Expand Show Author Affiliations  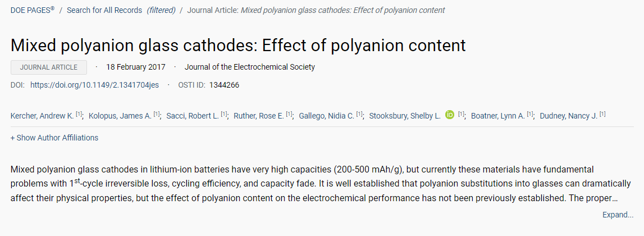54,138
